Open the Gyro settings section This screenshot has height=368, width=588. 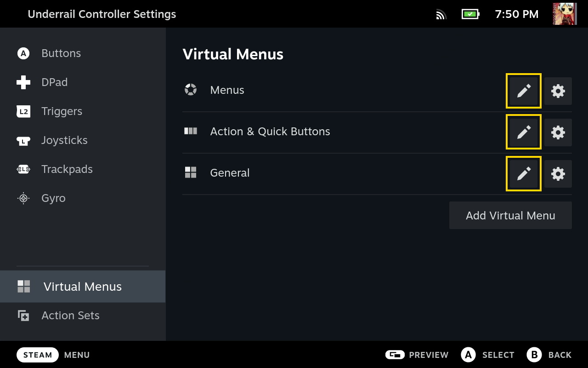click(53, 198)
